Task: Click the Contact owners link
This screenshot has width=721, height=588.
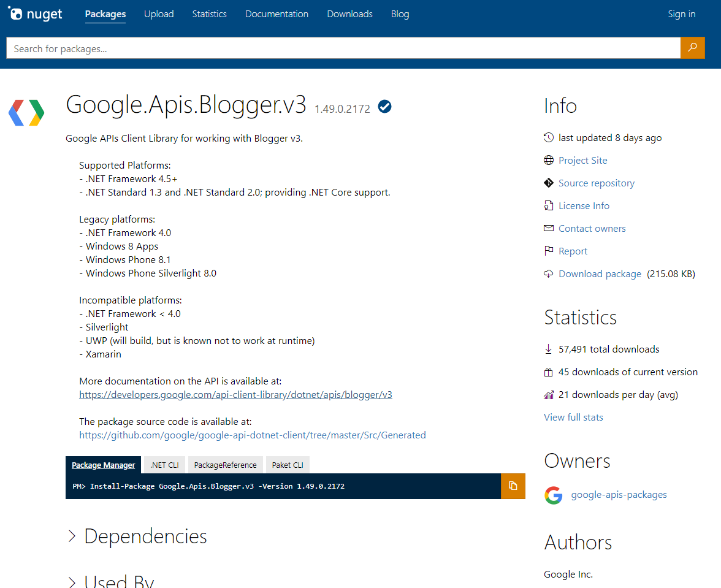Action: point(592,228)
